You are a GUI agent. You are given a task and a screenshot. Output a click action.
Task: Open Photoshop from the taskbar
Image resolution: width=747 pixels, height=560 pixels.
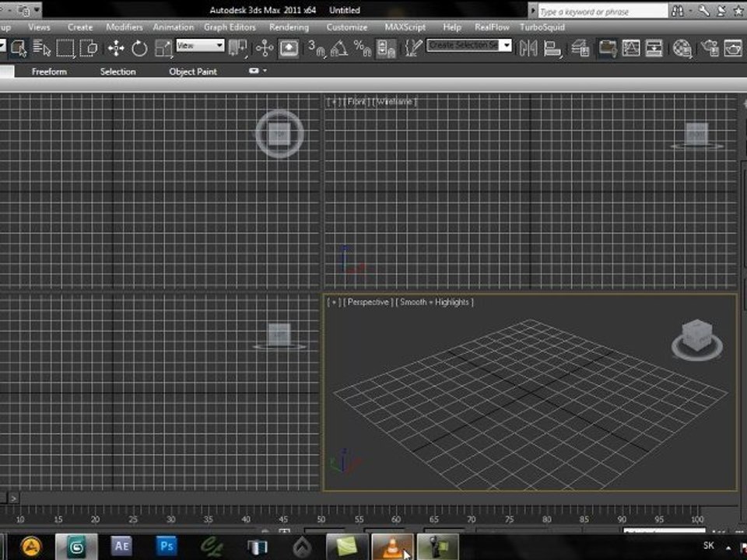[x=167, y=546]
